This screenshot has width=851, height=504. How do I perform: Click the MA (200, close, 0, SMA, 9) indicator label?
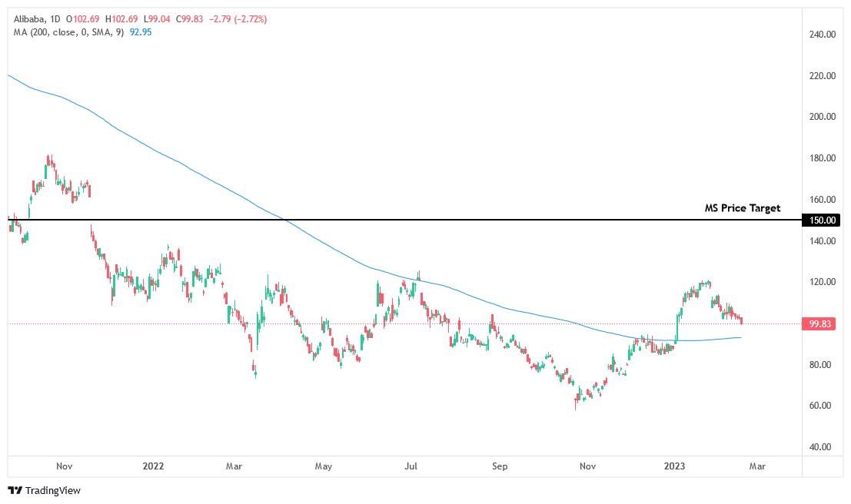click(69, 32)
